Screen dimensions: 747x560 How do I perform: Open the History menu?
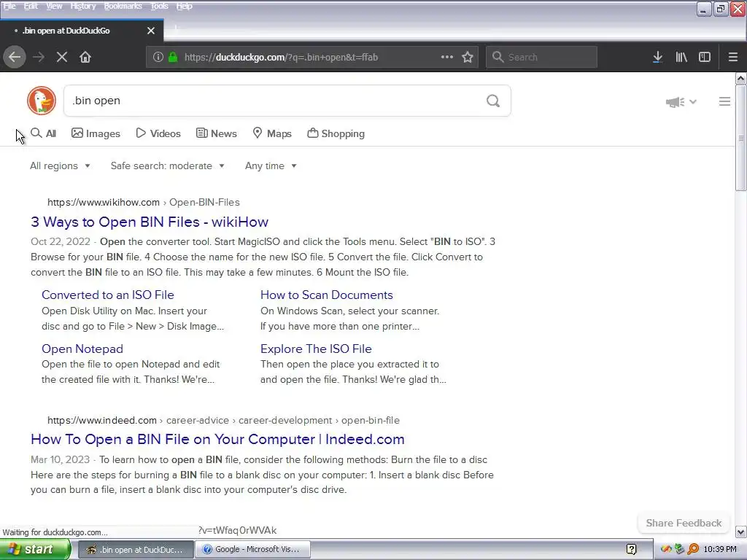83,6
